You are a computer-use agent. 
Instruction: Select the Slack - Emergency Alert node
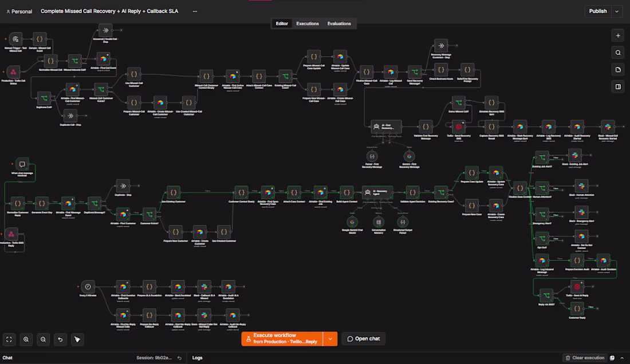[581, 212]
